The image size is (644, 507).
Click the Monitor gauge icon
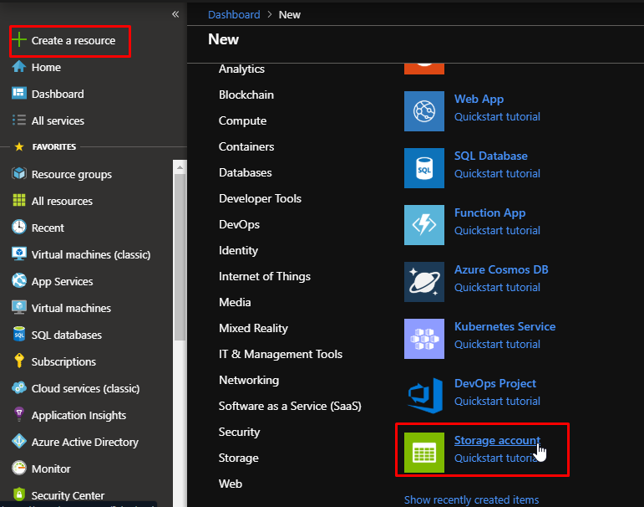19,468
